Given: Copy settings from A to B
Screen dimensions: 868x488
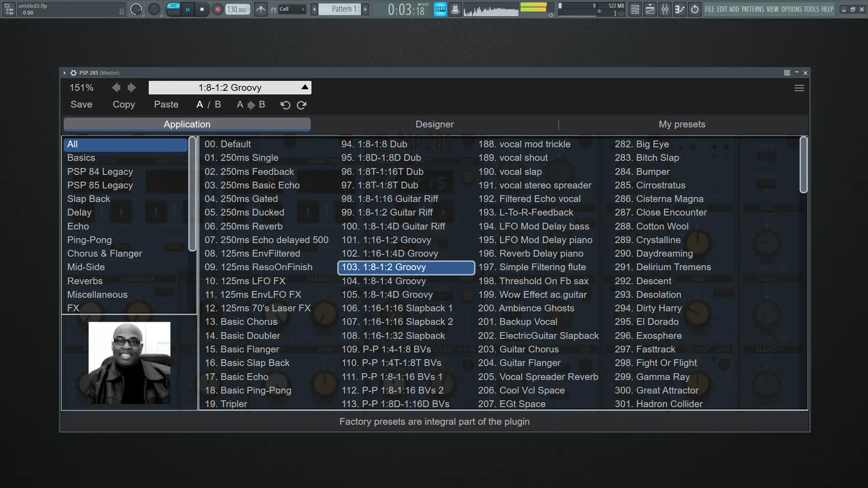Looking at the screenshot, I should pyautogui.click(x=251, y=105).
